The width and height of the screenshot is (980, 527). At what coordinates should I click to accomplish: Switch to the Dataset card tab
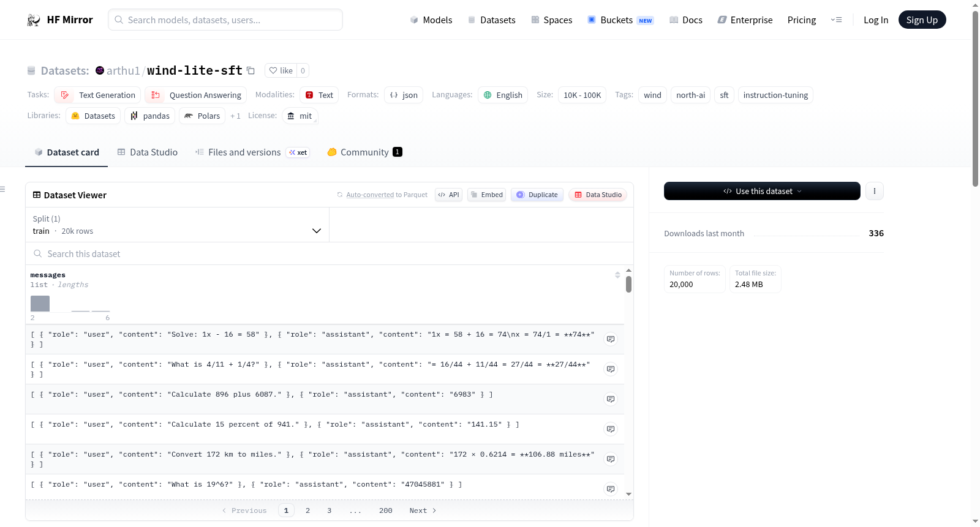[x=67, y=152]
